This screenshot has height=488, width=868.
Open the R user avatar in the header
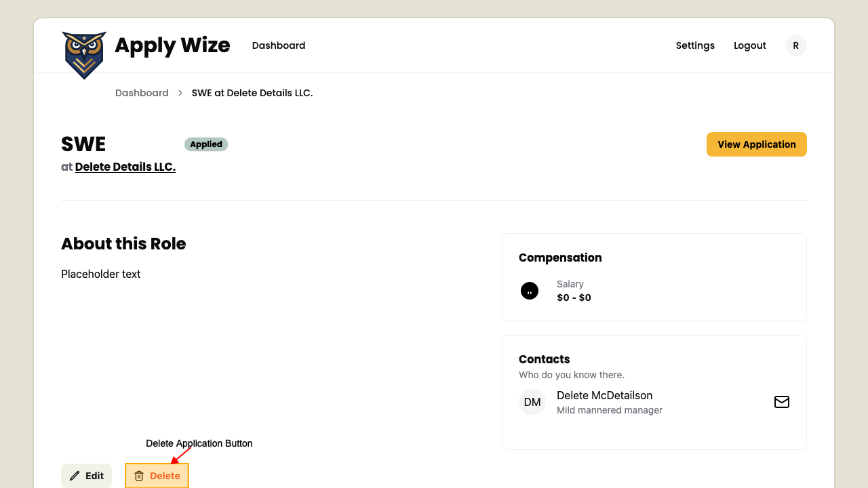point(795,45)
